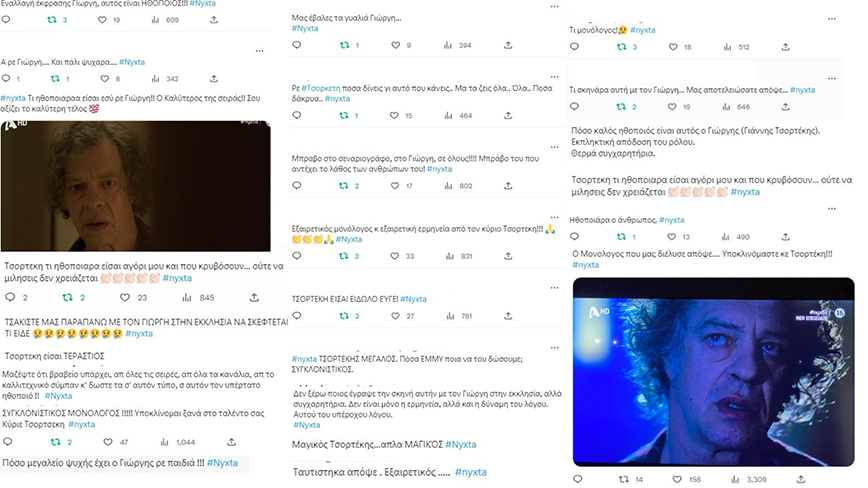This screenshot has width=868, height=488.
Task: Share the tweet with 1,044 views
Action: click(231, 442)
